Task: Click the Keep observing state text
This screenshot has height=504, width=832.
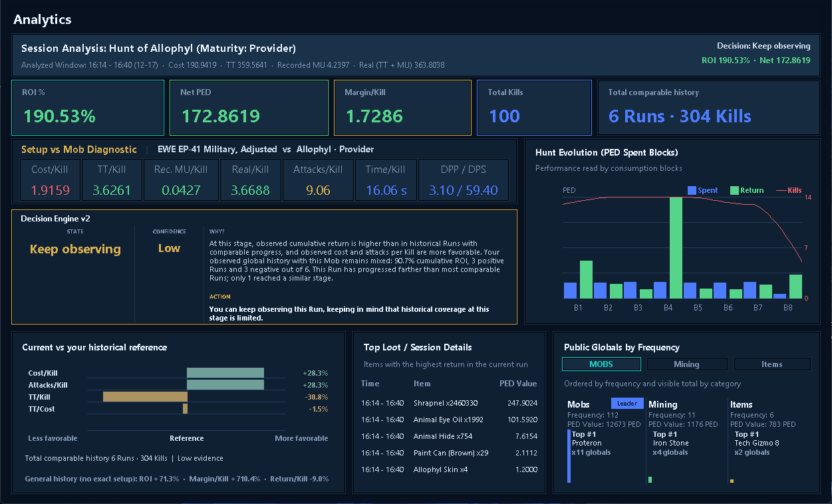Action: pyautogui.click(x=75, y=249)
